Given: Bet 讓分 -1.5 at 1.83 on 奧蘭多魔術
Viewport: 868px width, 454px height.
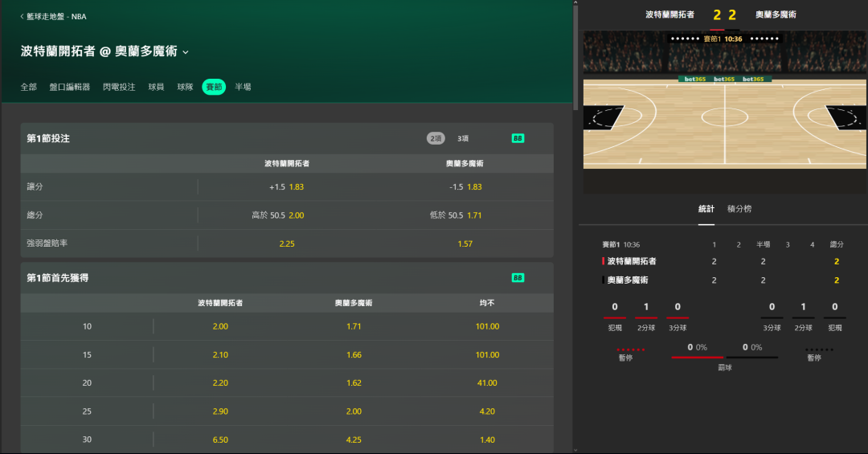Looking at the screenshot, I should click(x=465, y=187).
